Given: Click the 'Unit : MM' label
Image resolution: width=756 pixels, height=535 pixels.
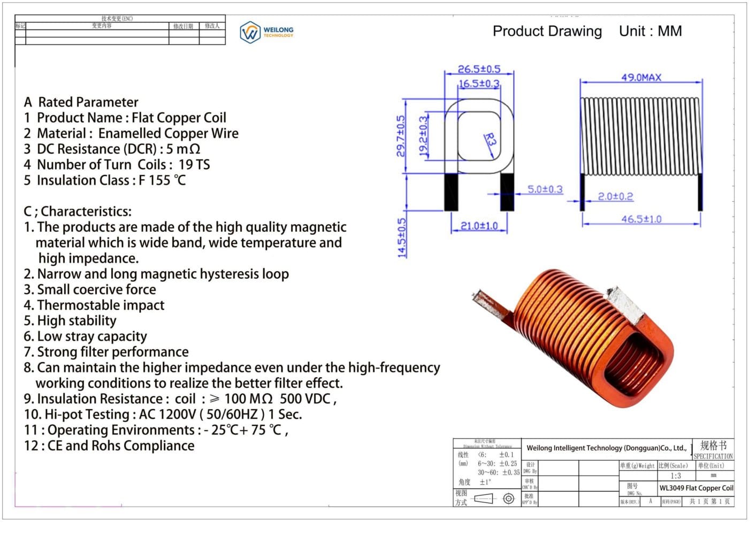Looking at the screenshot, I should pos(650,32).
